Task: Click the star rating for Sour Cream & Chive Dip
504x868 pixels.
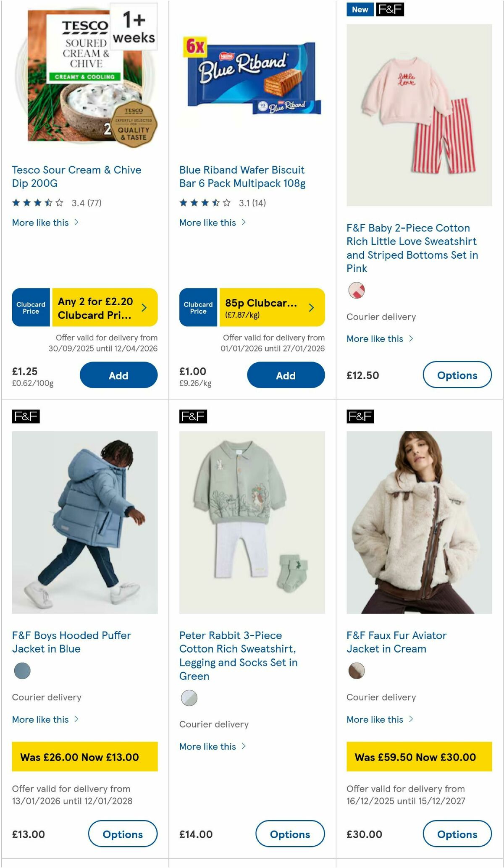Action: 38,202
